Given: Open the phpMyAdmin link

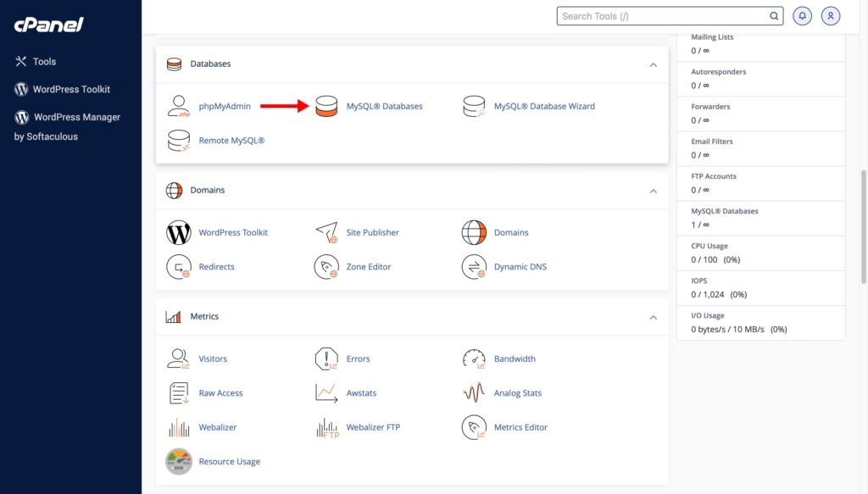Looking at the screenshot, I should pyautogui.click(x=225, y=106).
